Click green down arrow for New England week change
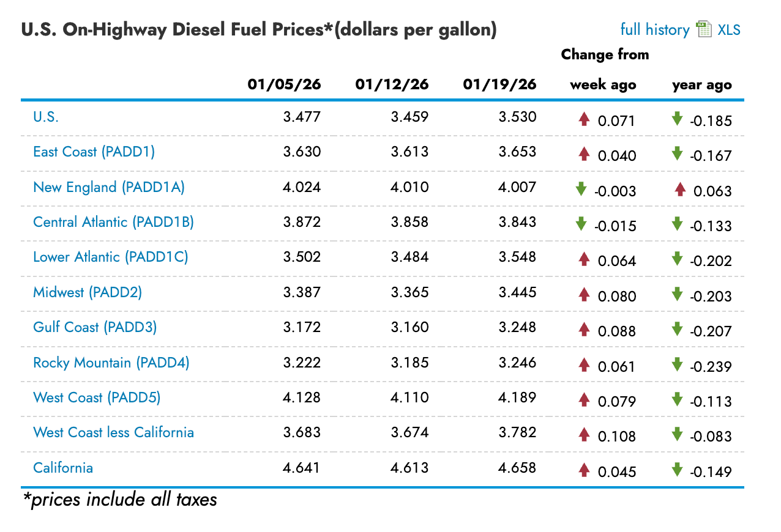781x532 pixels. coord(581,190)
